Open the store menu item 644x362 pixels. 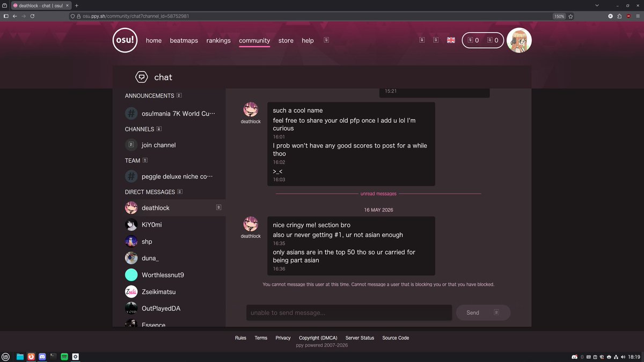pyautogui.click(x=286, y=40)
